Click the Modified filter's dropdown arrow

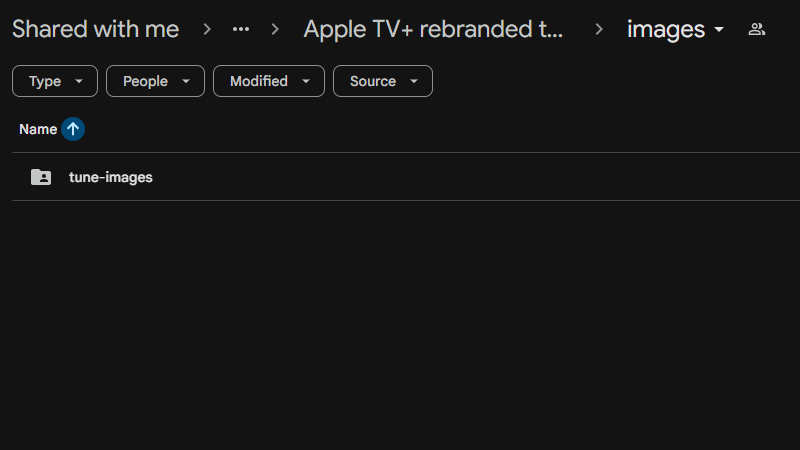[x=305, y=81]
